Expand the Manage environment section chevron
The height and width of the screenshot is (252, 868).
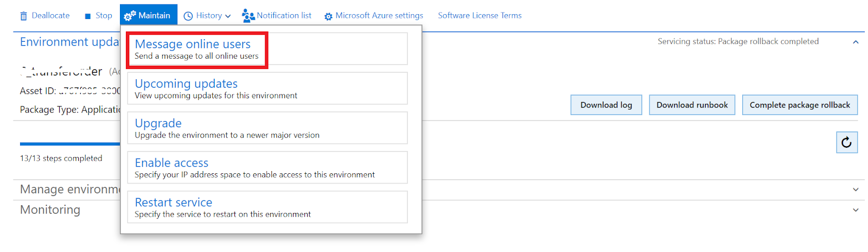tap(856, 190)
